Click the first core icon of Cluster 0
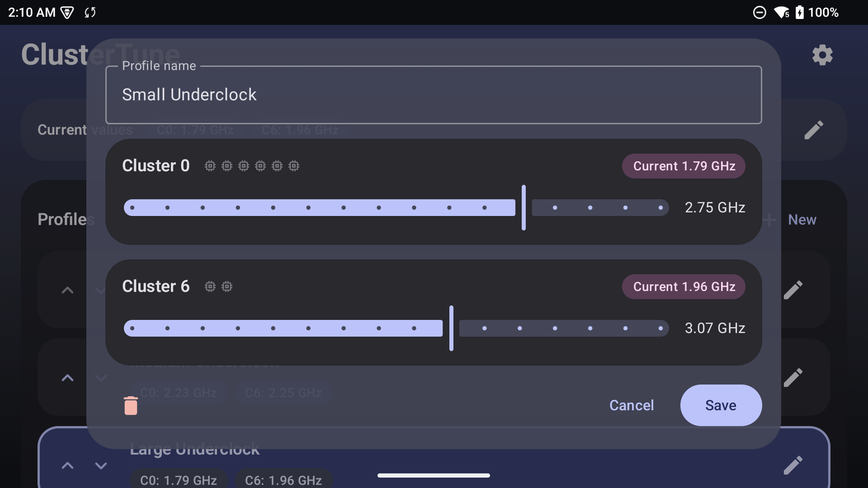Viewport: 868px width, 488px height. [210, 166]
